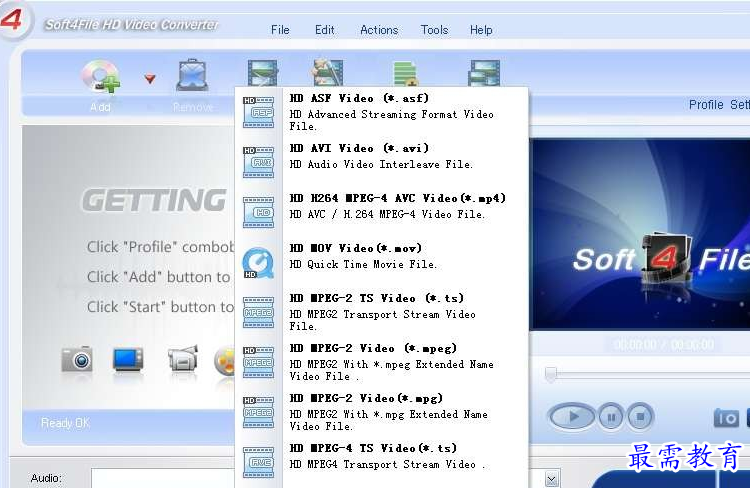Open the Add dropdown red arrow

[x=150, y=78]
